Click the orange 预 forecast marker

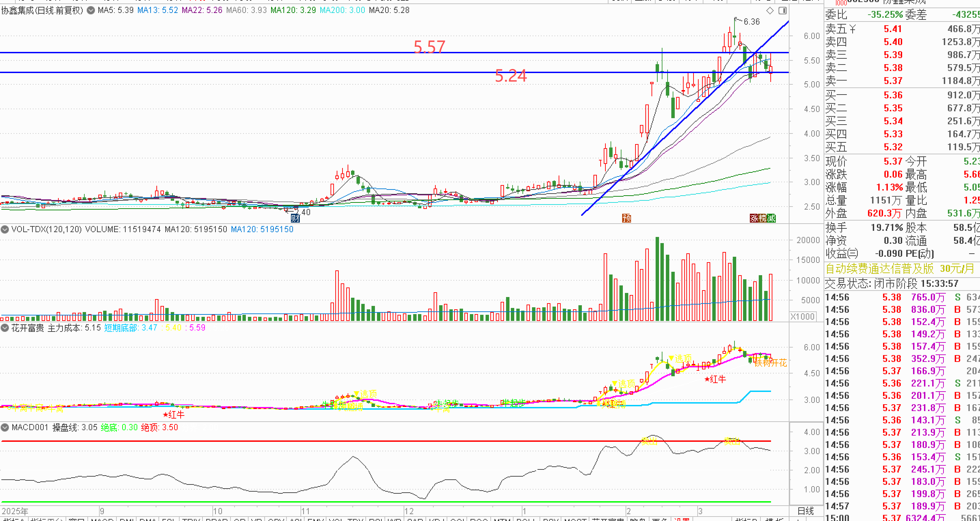point(627,218)
